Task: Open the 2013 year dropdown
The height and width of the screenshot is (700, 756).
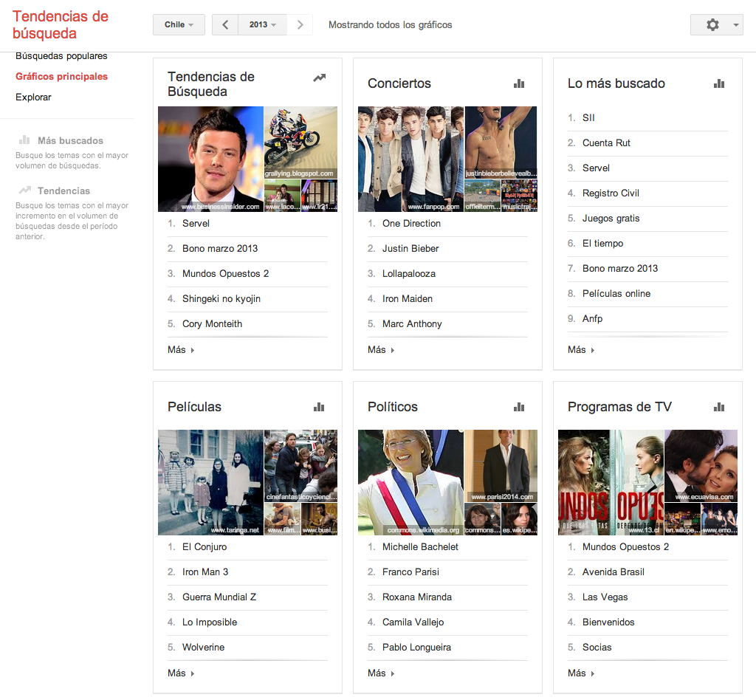Action: click(x=262, y=24)
